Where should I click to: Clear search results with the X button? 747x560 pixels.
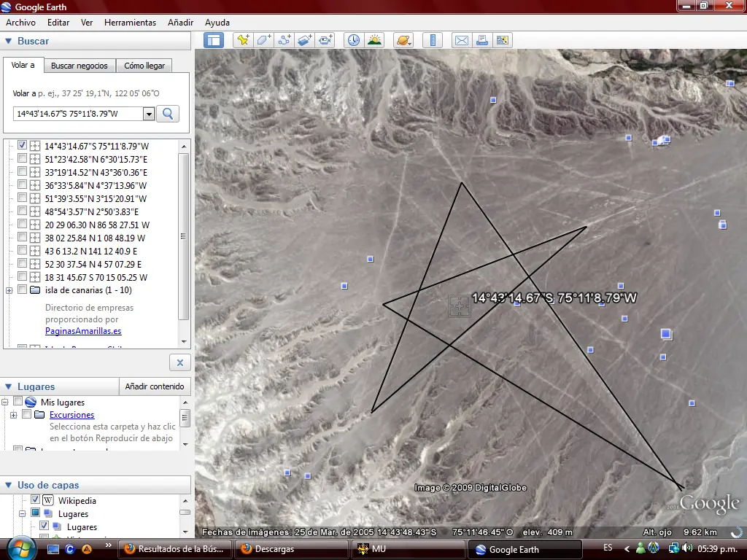(x=180, y=362)
